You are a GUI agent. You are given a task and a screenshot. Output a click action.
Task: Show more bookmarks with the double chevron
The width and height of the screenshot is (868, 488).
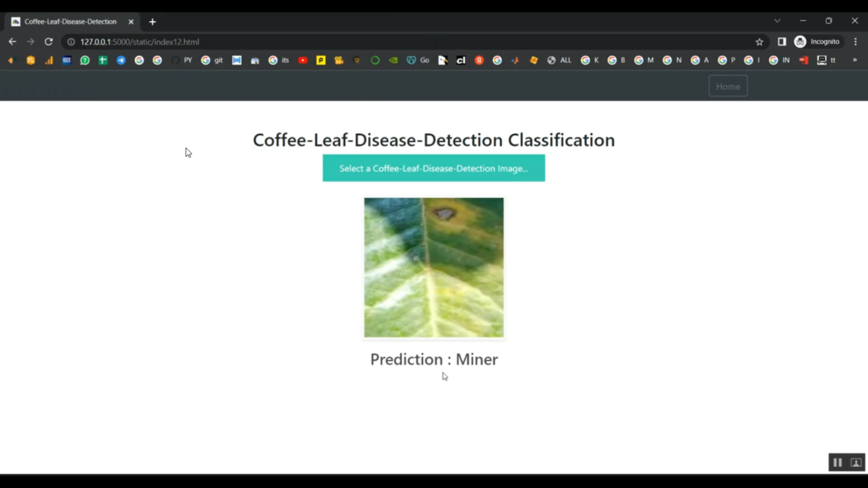pos(855,60)
